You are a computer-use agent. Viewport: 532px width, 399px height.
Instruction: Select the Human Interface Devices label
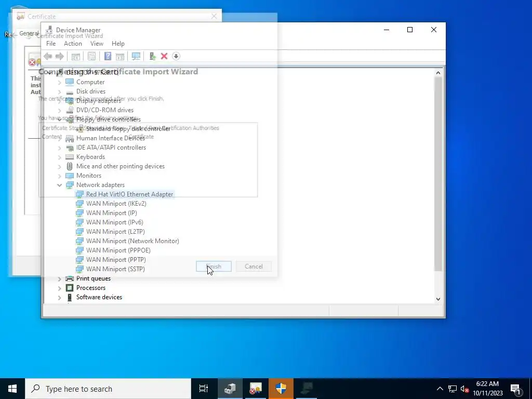tap(111, 138)
